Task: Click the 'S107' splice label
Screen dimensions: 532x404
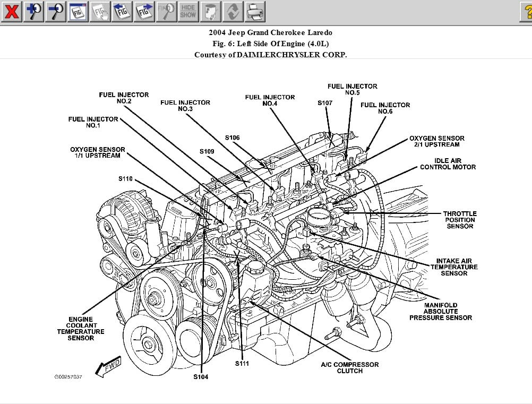Action: pyautogui.click(x=325, y=103)
